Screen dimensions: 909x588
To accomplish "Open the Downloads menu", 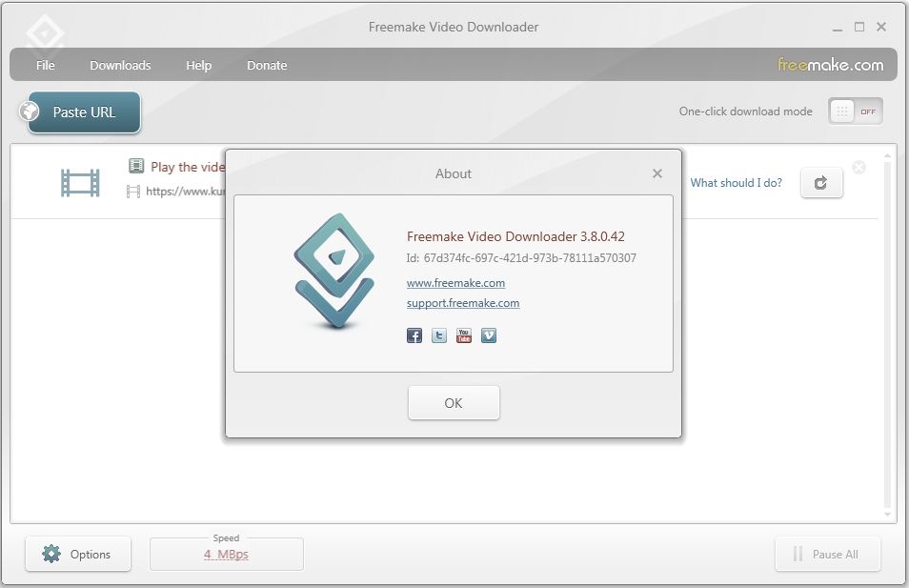I will (x=120, y=65).
